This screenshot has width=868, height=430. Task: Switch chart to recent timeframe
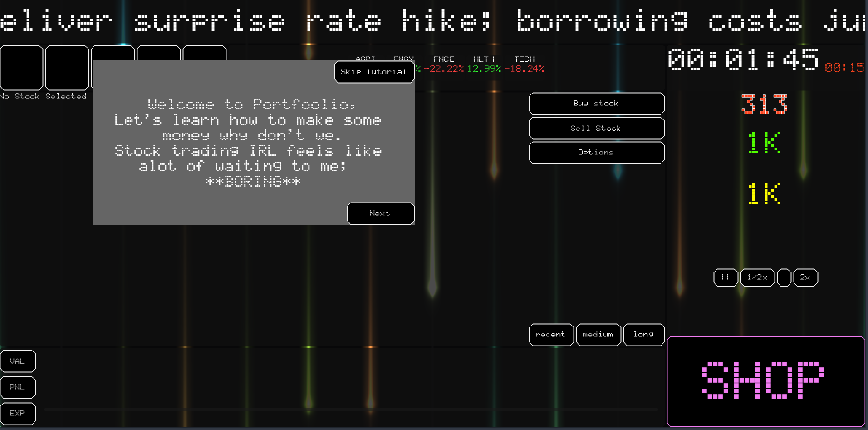click(551, 335)
